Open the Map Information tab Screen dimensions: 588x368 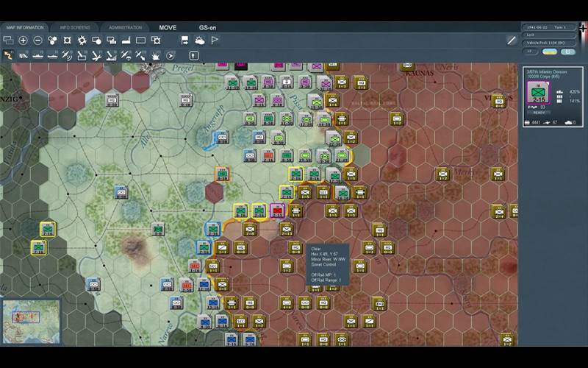tap(26, 27)
